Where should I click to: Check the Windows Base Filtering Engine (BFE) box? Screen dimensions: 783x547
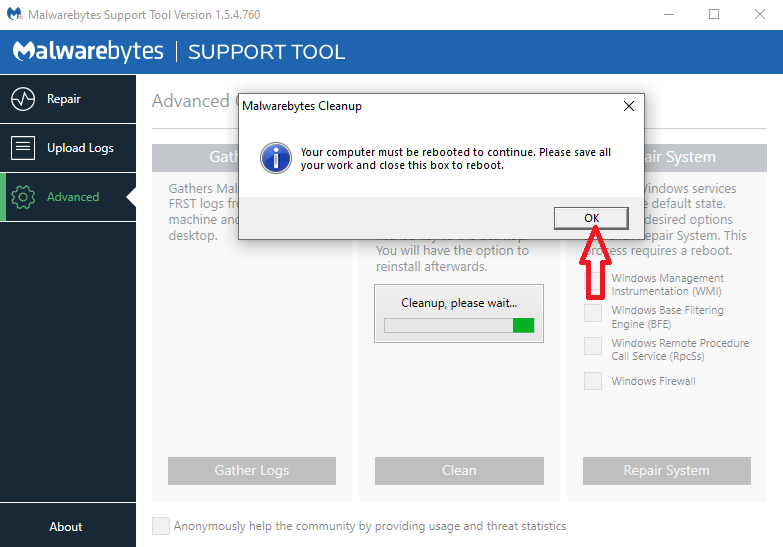pos(593,313)
